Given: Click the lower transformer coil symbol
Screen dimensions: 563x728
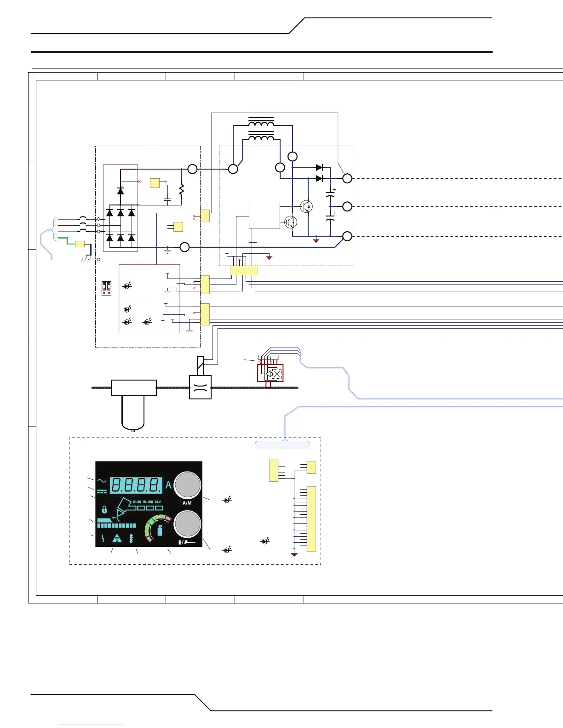Looking at the screenshot, I should pyautogui.click(x=261, y=136).
